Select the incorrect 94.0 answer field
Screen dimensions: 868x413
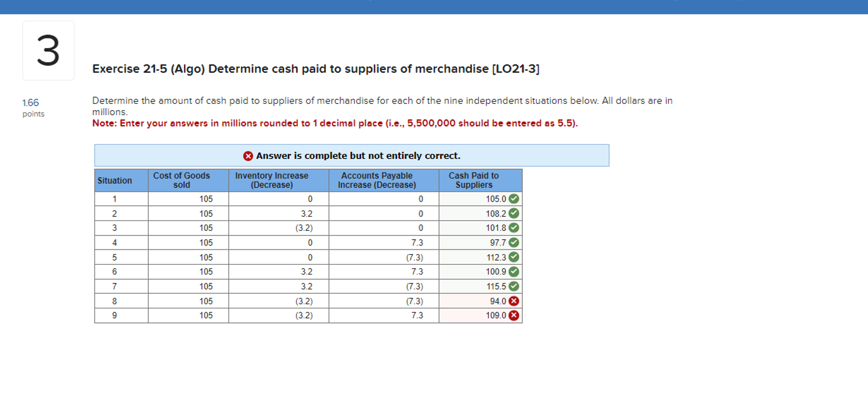coord(480,301)
